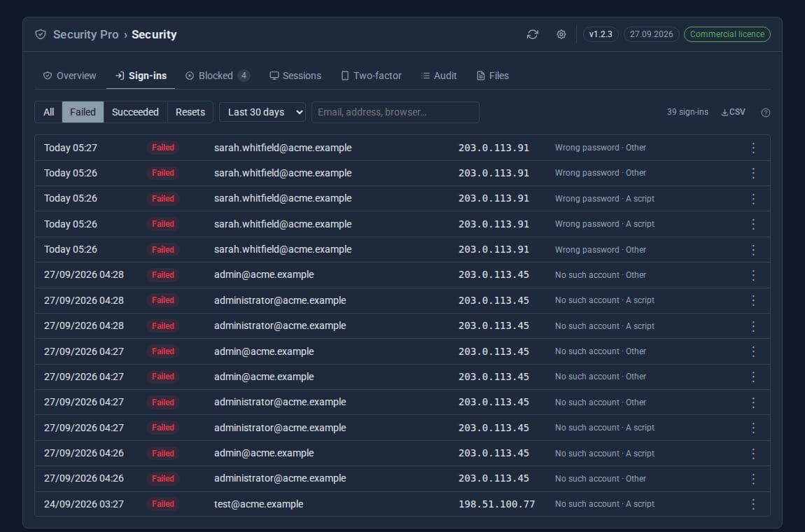
Task: Open row menu for 04:27 administrator A script entry
Action: (753, 428)
